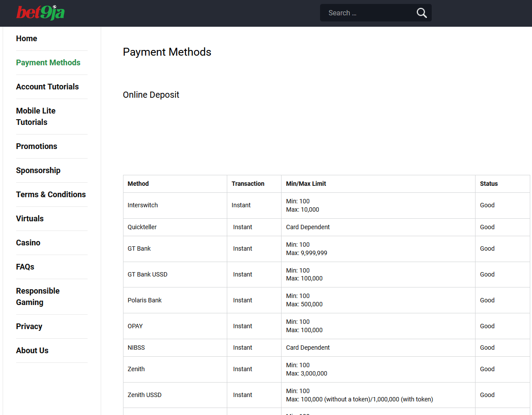Image resolution: width=532 pixels, height=415 pixels.
Task: Go to the Virtuals page
Action: 30,219
